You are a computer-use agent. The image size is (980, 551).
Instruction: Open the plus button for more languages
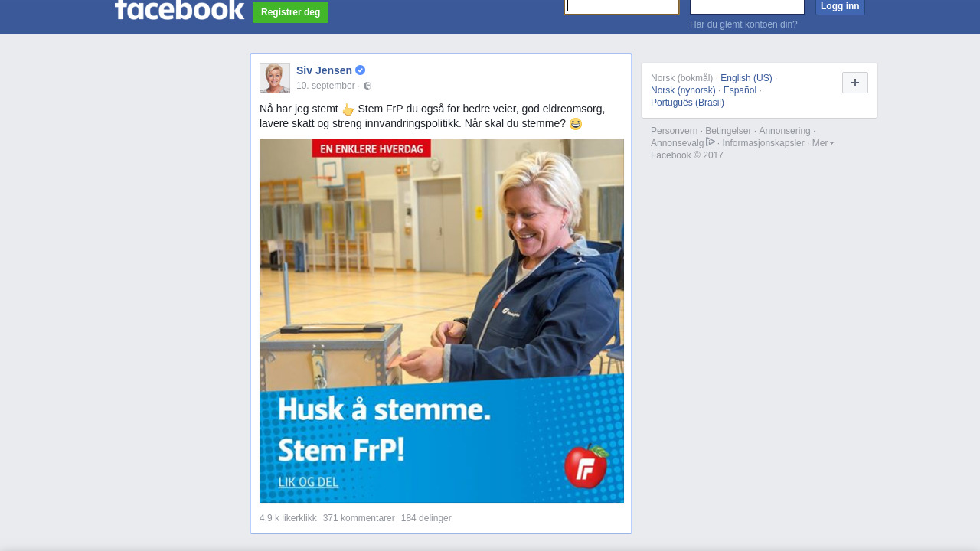(855, 83)
